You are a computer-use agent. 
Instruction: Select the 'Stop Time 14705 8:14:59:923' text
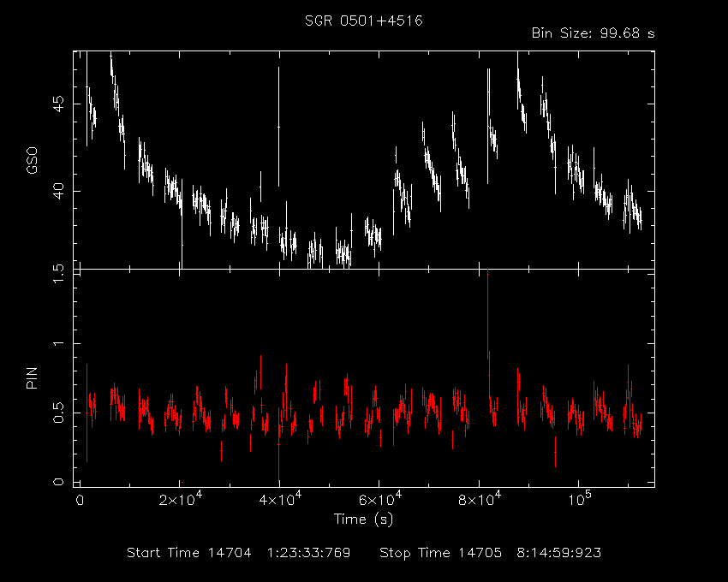(490, 553)
